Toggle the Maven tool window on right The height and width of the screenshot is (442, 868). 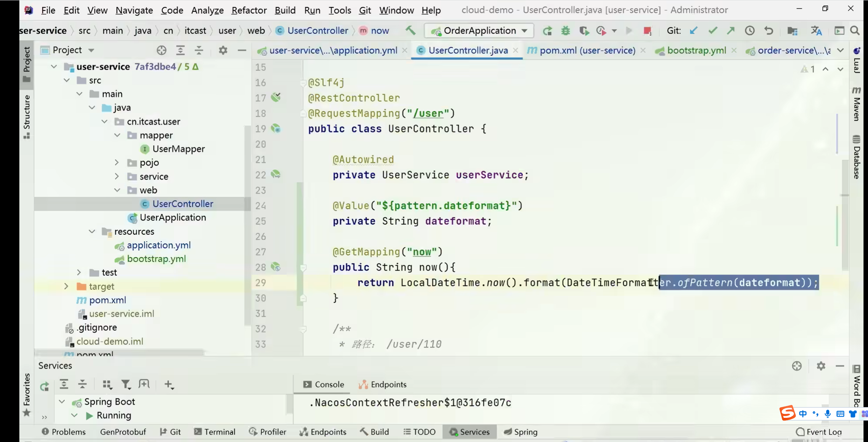pos(856,104)
